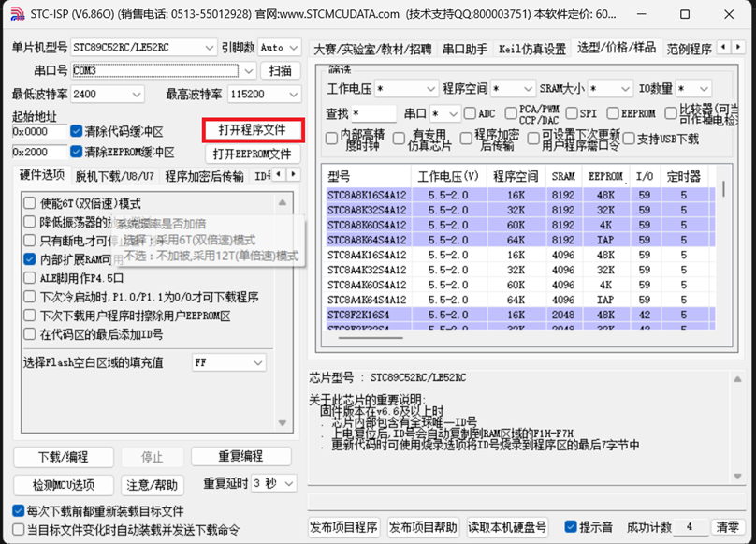Expand the COM3 serial port dropdown
This screenshot has width=756, height=544.
[x=248, y=70]
